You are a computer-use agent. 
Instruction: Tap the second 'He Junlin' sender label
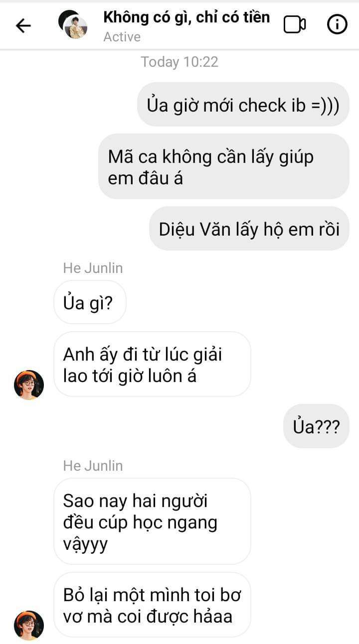click(x=93, y=466)
